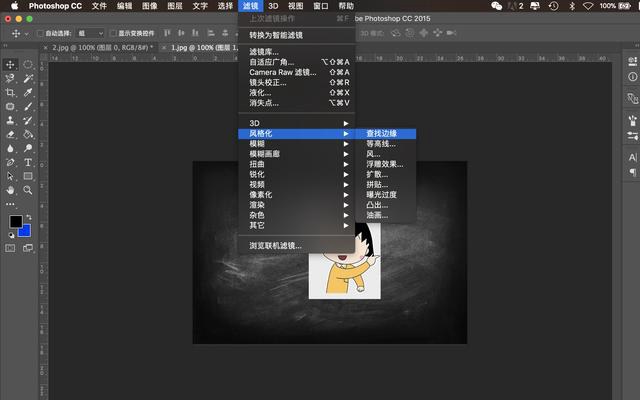Open the black foreground color swatch

(x=16, y=222)
